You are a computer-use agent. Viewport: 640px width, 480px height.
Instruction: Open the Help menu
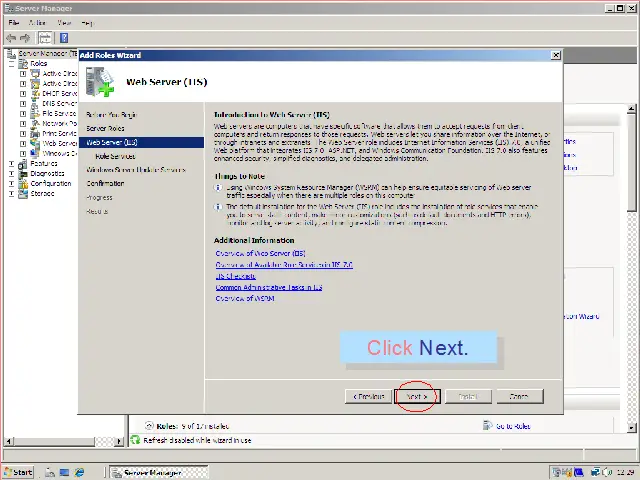[x=87, y=23]
